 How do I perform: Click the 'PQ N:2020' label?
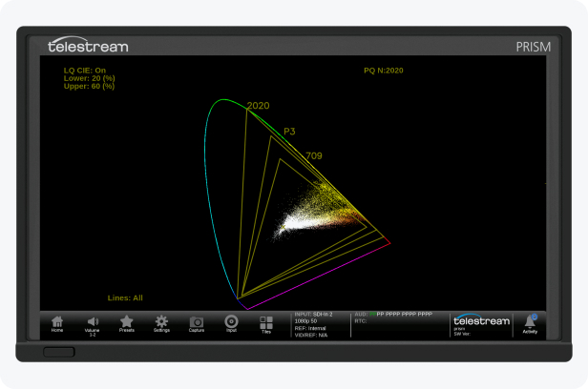point(384,71)
